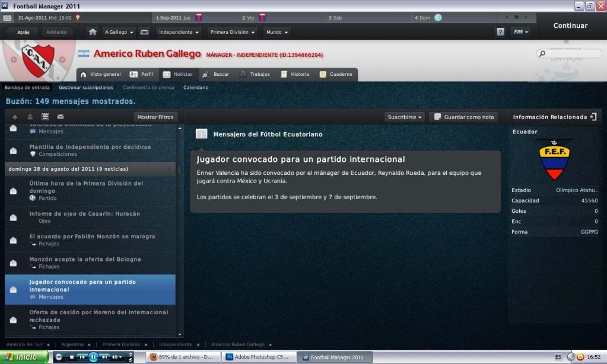Click Guardar como nota button
Viewport: 607px width, 364px height.
[x=464, y=117]
